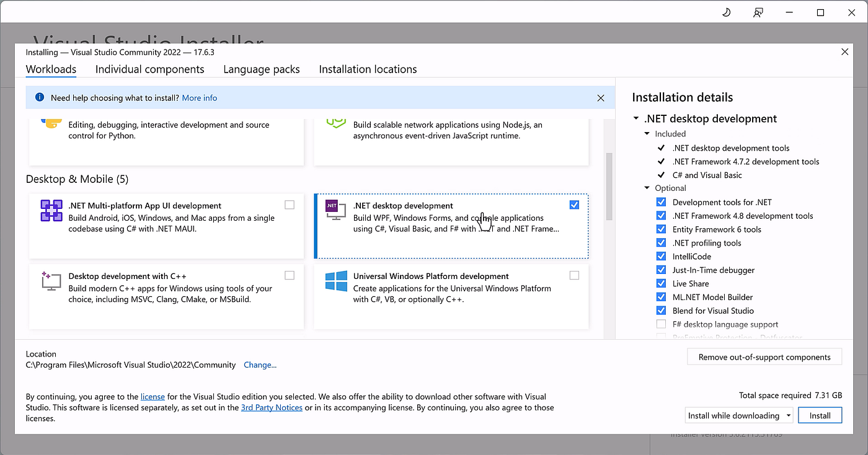
Task: Toggle dark theme moon icon in title bar
Action: tap(727, 12)
